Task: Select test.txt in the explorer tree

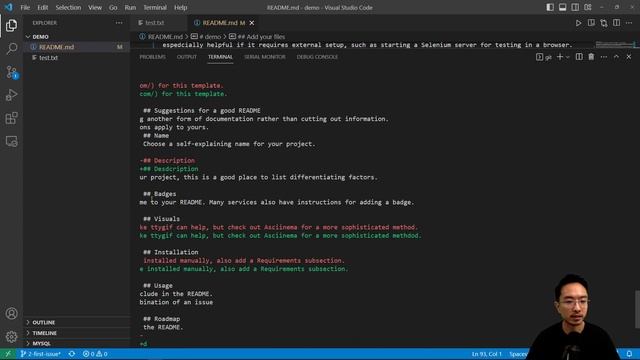Action: (x=77, y=58)
